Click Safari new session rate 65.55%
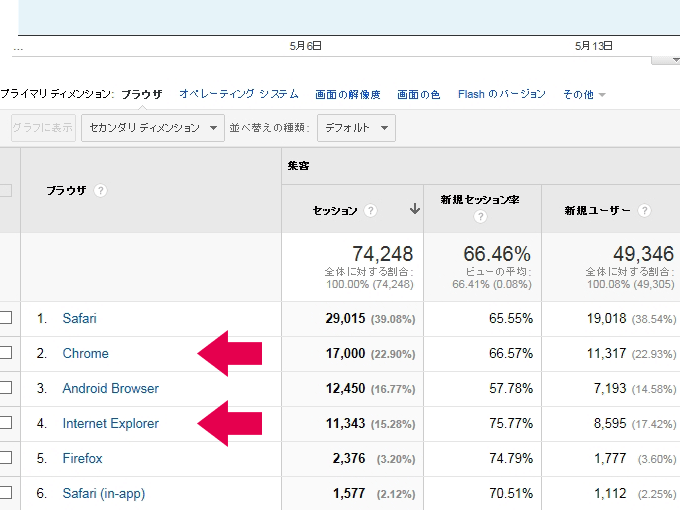680x510 pixels. click(511, 318)
